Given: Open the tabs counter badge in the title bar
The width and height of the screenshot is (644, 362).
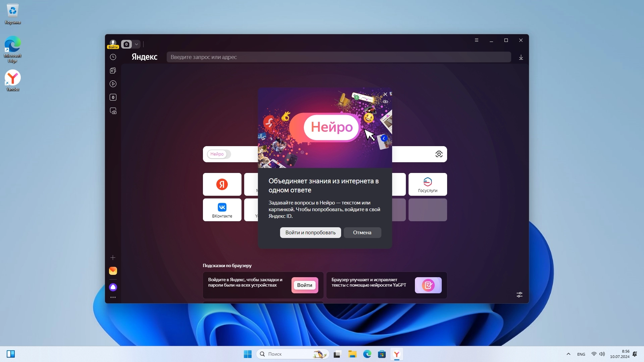Looking at the screenshot, I should (x=126, y=44).
